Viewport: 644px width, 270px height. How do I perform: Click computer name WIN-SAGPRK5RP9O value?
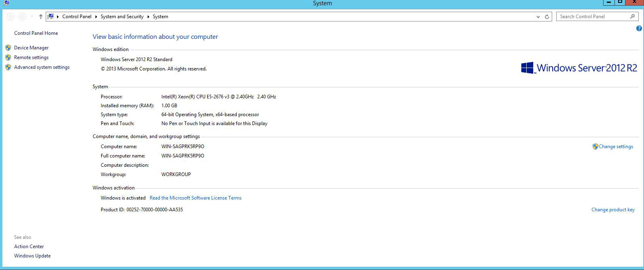coord(182,147)
